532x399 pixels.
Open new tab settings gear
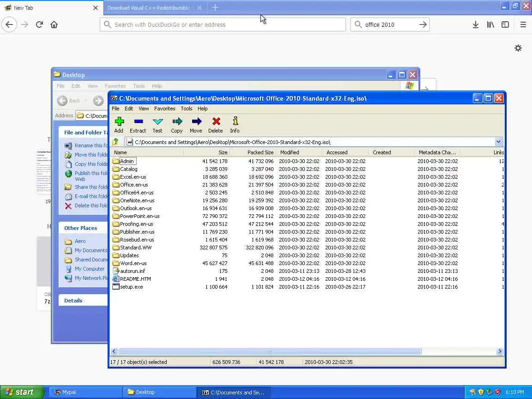tap(518, 48)
